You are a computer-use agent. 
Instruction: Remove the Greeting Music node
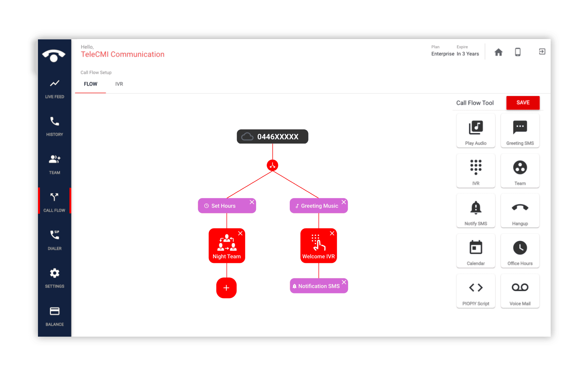coord(344,202)
